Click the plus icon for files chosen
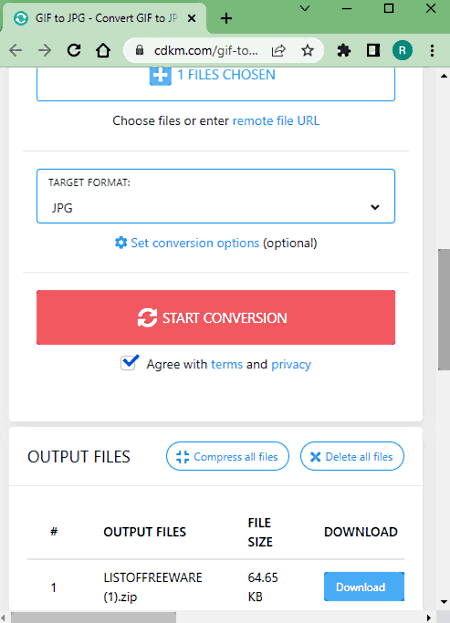This screenshot has height=623, width=450. [x=160, y=75]
